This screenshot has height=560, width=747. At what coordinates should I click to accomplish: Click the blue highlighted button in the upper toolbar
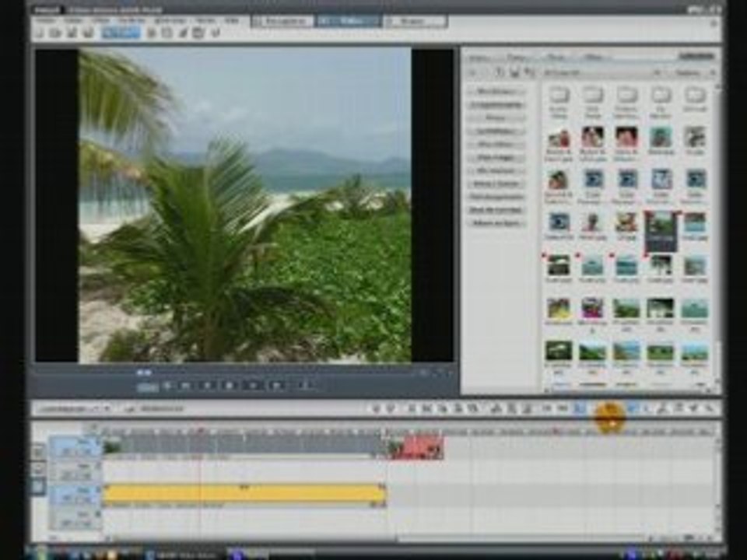(x=121, y=33)
